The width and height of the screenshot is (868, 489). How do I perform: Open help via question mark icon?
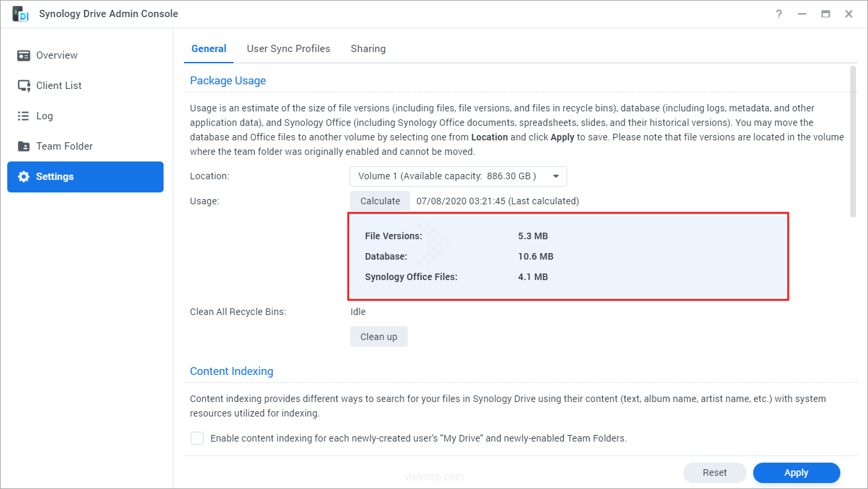(x=779, y=14)
